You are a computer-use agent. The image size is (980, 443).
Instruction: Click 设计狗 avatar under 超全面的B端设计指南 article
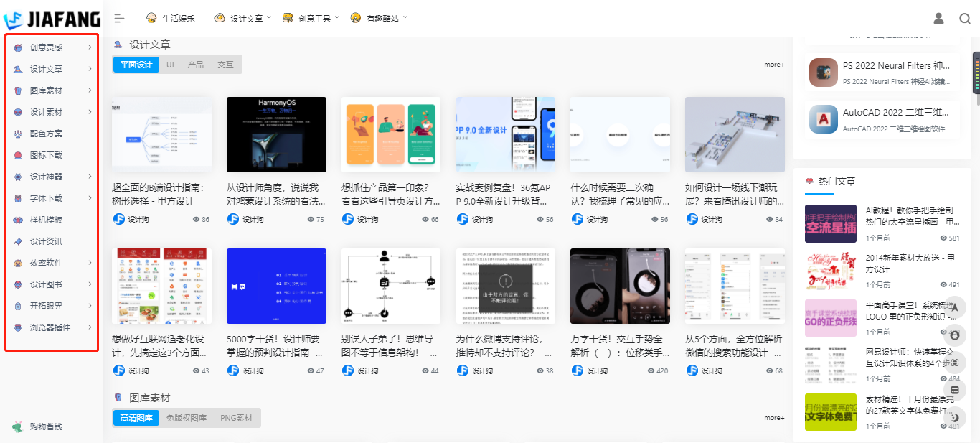point(118,219)
